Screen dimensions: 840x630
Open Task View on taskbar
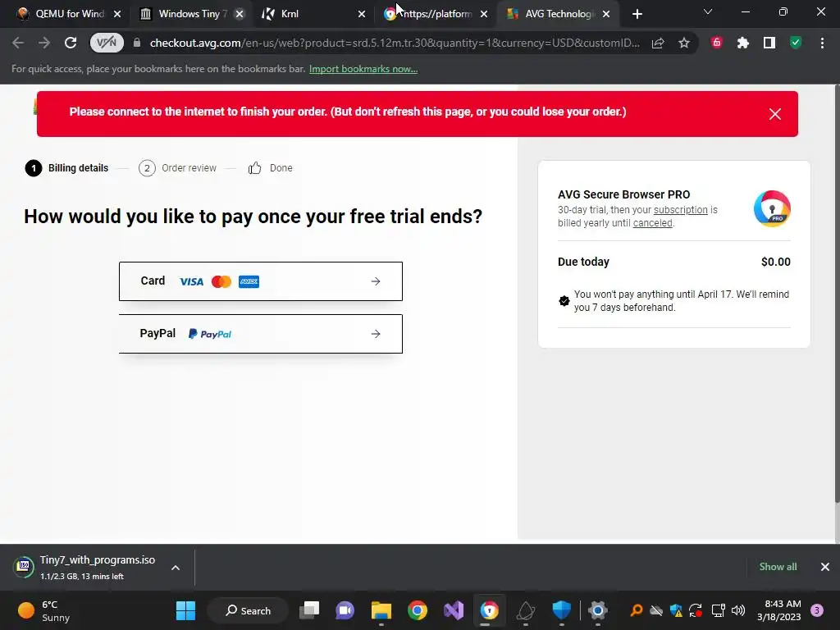point(309,610)
